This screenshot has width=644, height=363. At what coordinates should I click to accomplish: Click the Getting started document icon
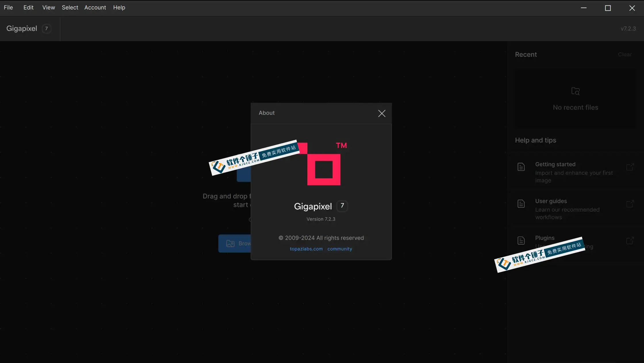pyautogui.click(x=521, y=167)
